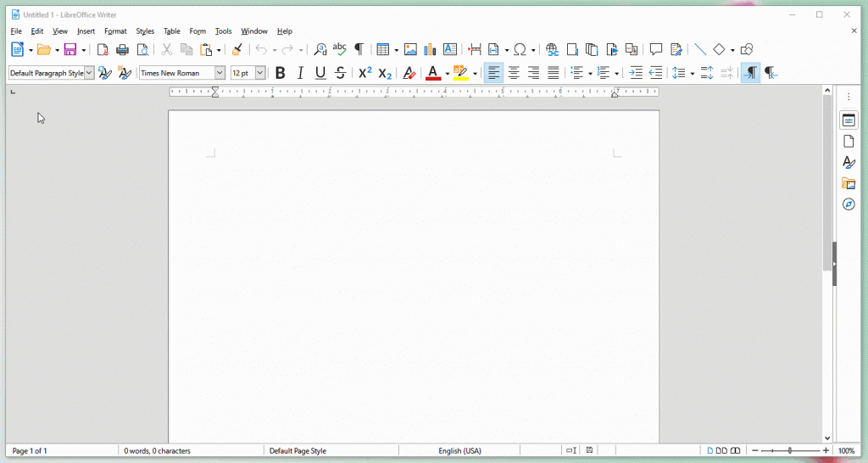Open Find and Replace
Screen dimensions: 868x463
click(320, 50)
